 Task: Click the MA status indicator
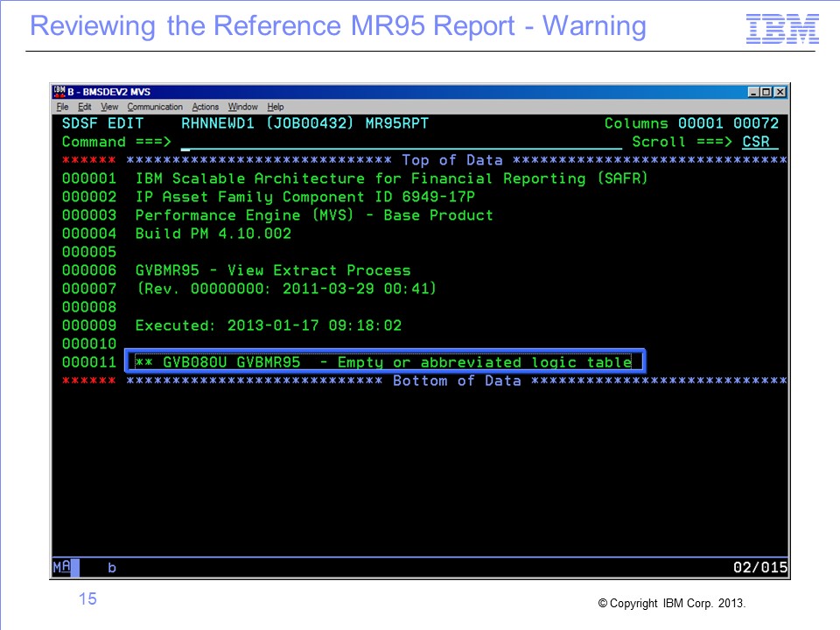(61, 566)
